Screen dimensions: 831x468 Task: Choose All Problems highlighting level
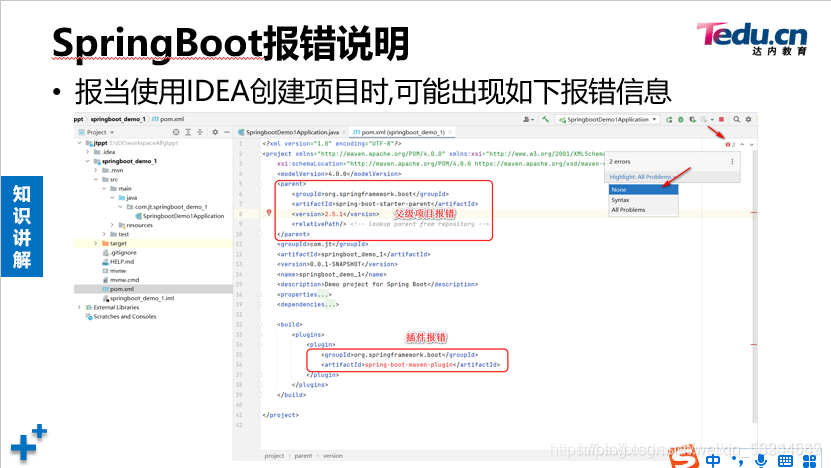(x=643, y=210)
